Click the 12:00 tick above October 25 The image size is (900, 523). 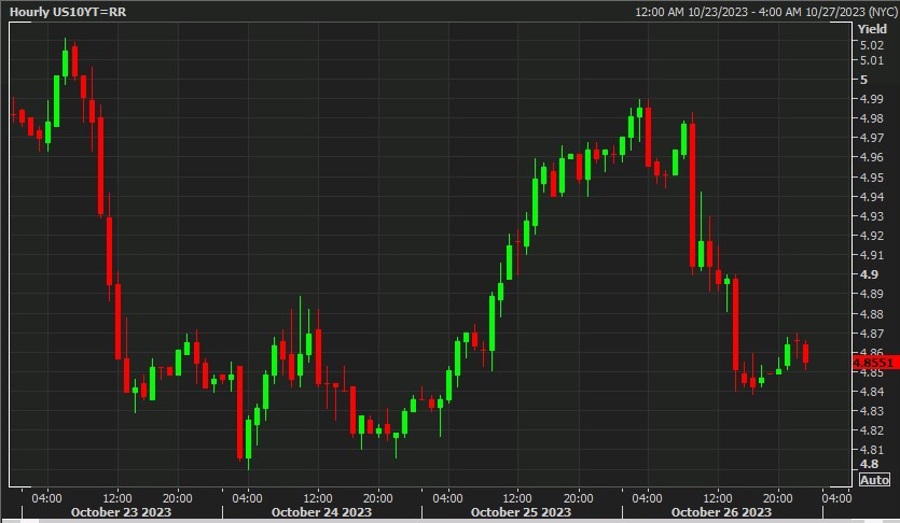(518, 498)
